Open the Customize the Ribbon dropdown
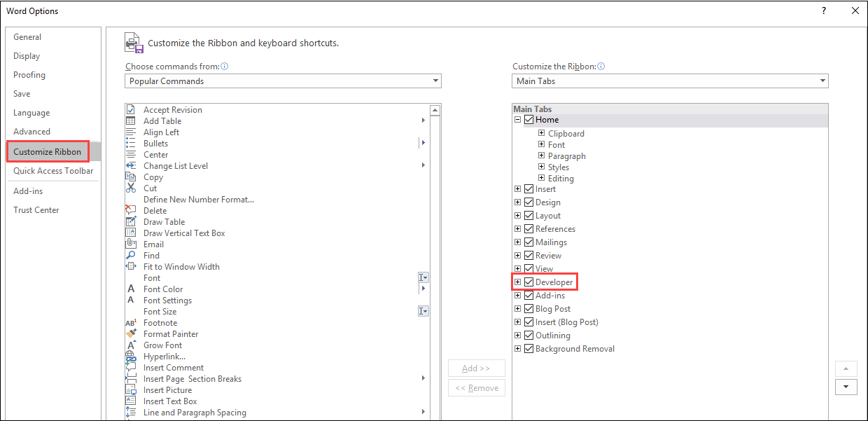This screenshot has height=421, width=868. [671, 81]
